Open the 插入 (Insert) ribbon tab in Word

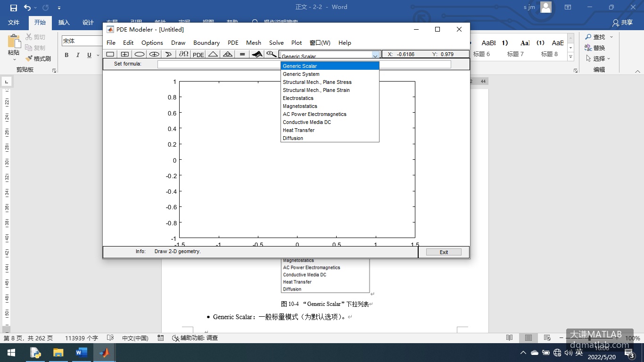(x=64, y=23)
